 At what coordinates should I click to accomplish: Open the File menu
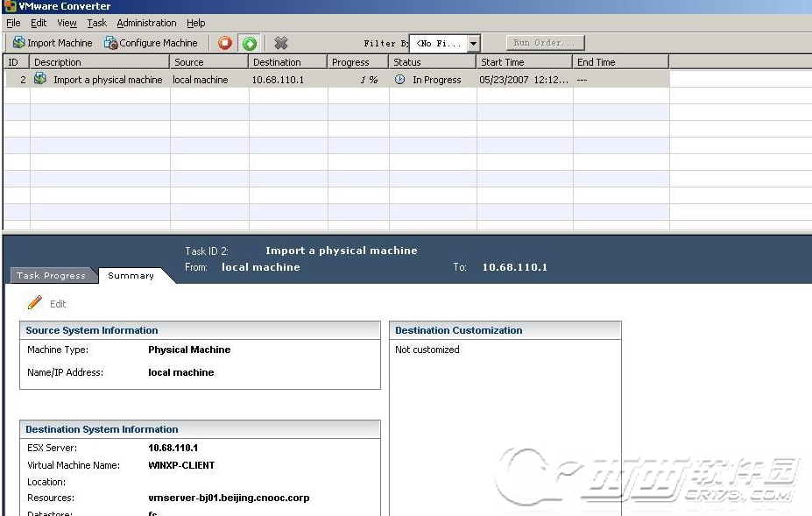[x=13, y=23]
